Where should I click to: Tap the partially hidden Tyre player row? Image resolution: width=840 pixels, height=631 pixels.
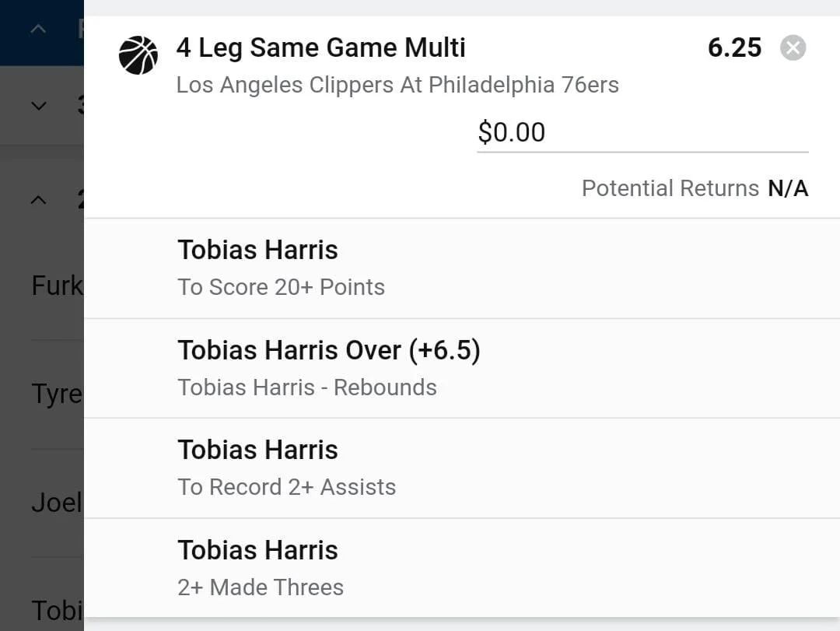(56, 394)
